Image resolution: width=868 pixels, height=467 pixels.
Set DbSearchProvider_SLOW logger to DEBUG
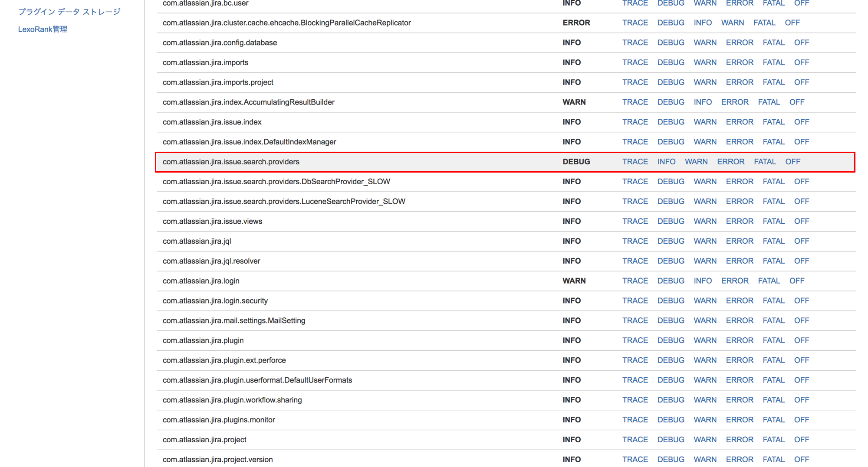click(671, 182)
